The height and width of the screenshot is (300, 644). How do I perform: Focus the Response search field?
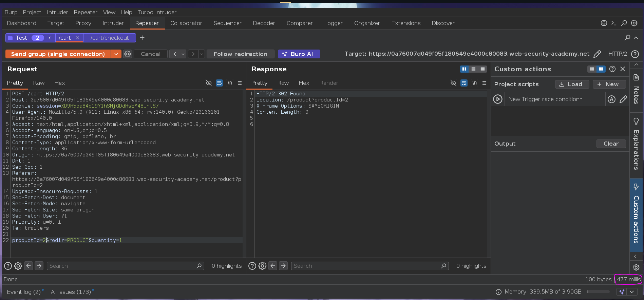tap(370, 266)
